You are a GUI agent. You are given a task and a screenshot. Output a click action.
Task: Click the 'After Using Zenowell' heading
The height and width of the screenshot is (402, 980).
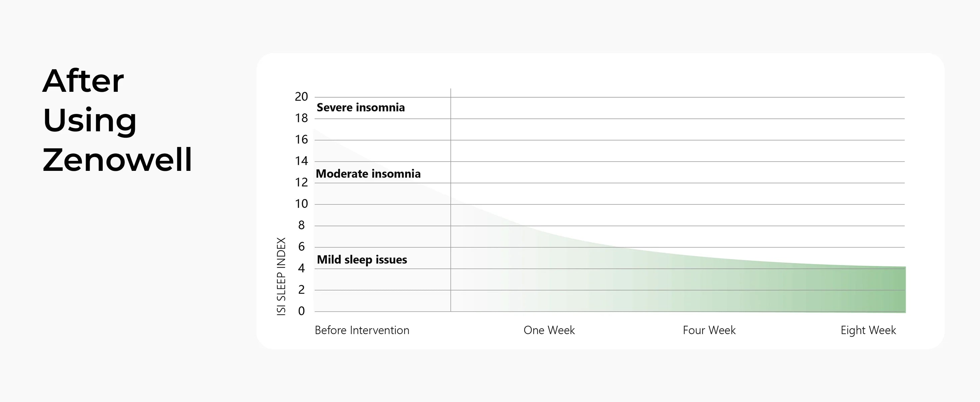pyautogui.click(x=117, y=120)
